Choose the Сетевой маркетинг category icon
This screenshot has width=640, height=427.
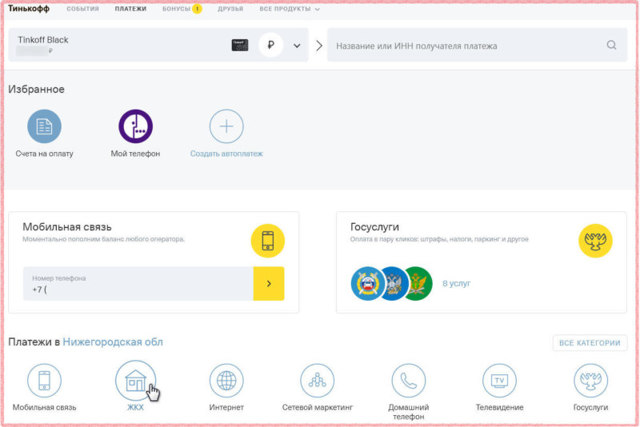(318, 380)
